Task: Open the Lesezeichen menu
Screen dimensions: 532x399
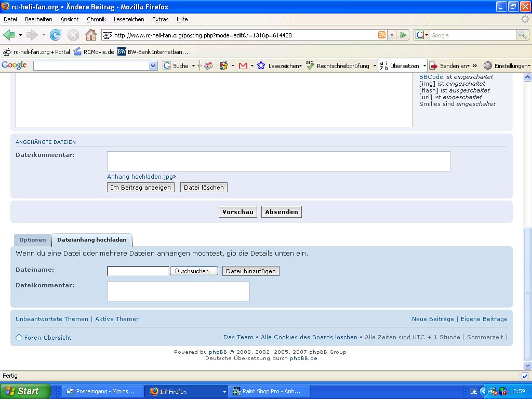Action: coord(129,19)
